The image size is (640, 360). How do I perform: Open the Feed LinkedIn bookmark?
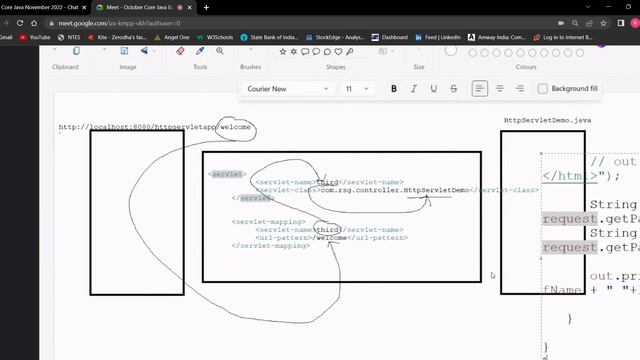point(438,37)
